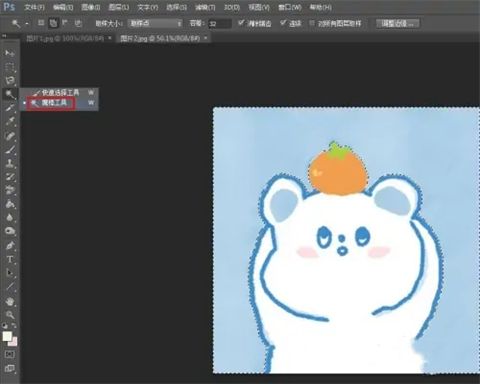Open the 编辑(E) menu

pos(63,7)
